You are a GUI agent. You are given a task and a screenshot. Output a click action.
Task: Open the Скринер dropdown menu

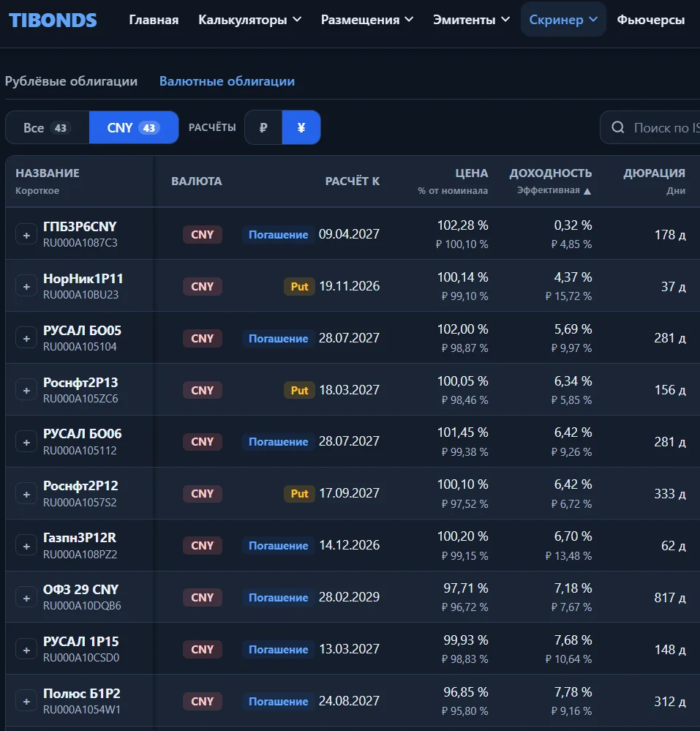563,20
